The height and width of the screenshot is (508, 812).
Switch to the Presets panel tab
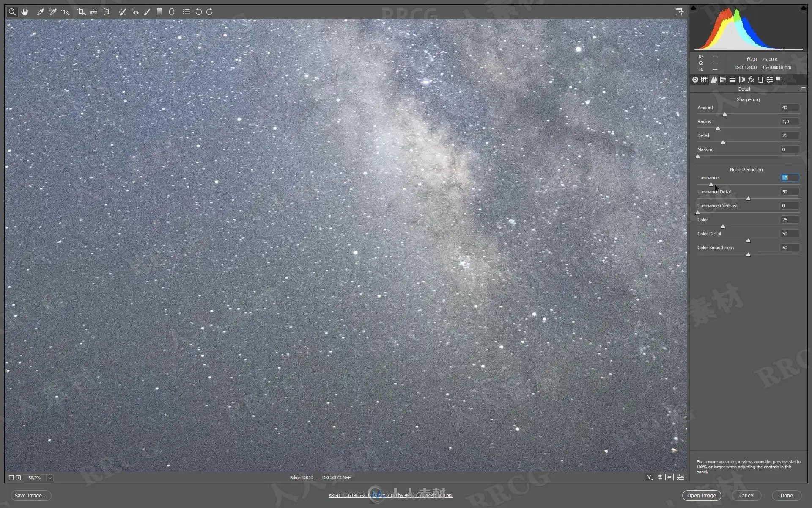pyautogui.click(x=770, y=80)
